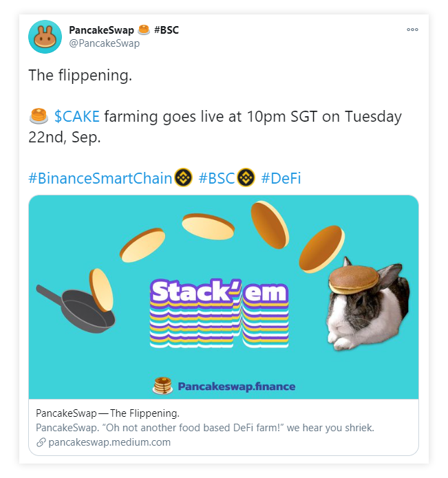The width and height of the screenshot is (448, 478).
Task: Open the $CAKE cashtag link
Action: (77, 116)
